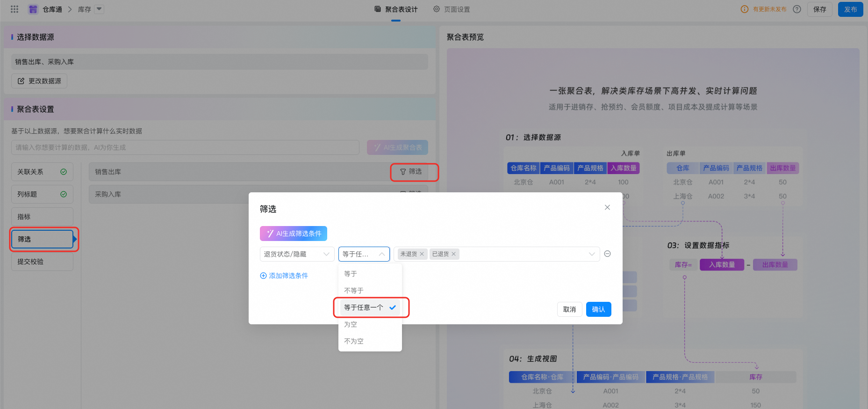Select the 关联关系 step
The height and width of the screenshot is (409, 868).
[x=42, y=172]
